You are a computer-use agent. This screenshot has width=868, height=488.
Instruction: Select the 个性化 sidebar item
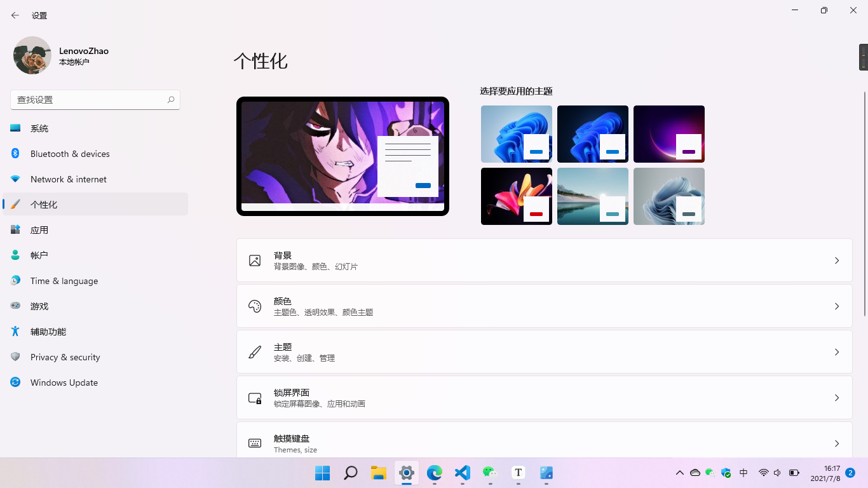point(95,204)
